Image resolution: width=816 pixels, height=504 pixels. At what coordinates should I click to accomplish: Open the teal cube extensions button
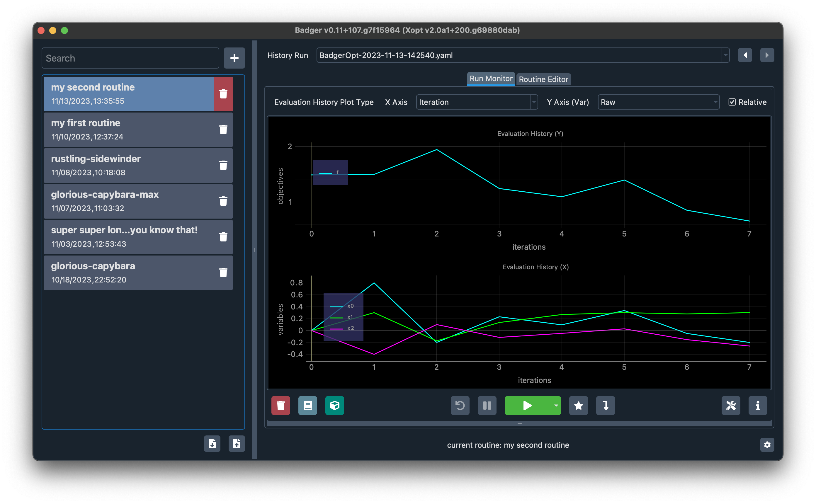[x=335, y=406]
